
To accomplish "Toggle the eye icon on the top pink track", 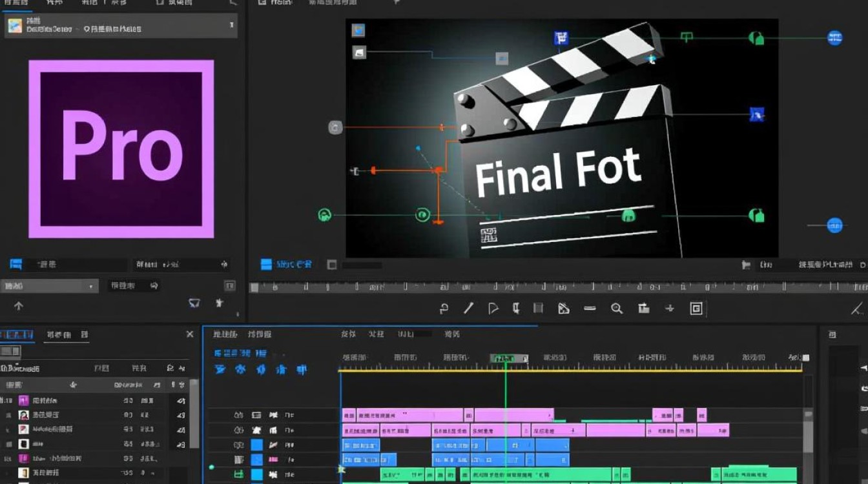I will coord(239,415).
